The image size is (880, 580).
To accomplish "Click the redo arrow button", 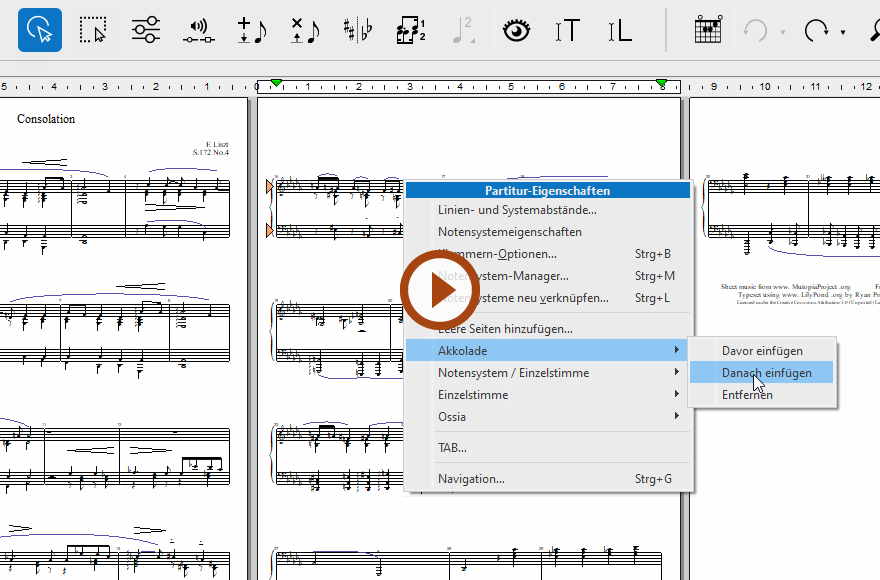I will pos(816,30).
